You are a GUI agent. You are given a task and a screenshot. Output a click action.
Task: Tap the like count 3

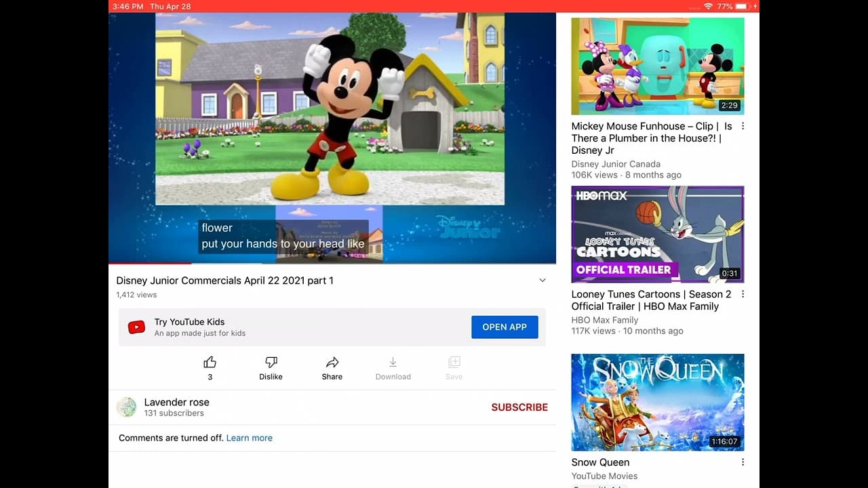click(210, 377)
